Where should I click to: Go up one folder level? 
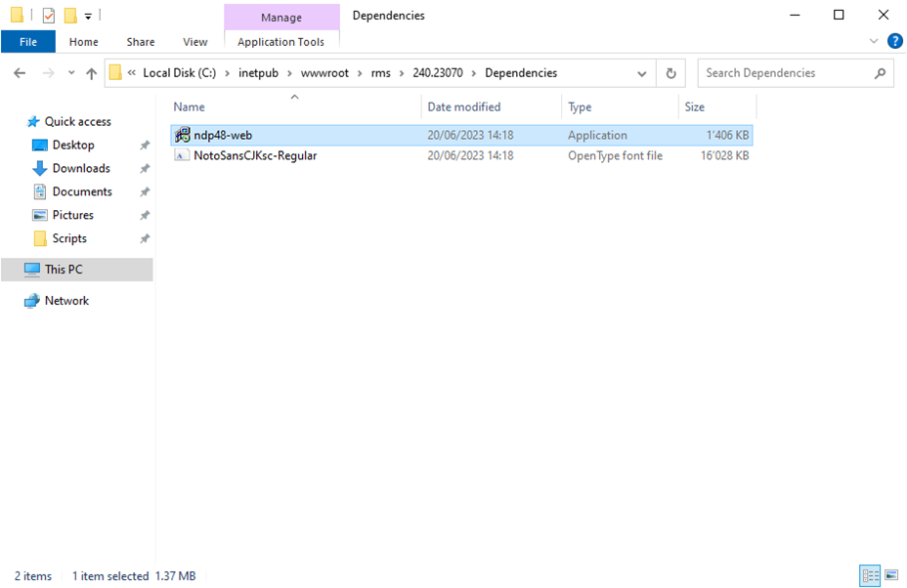92,73
